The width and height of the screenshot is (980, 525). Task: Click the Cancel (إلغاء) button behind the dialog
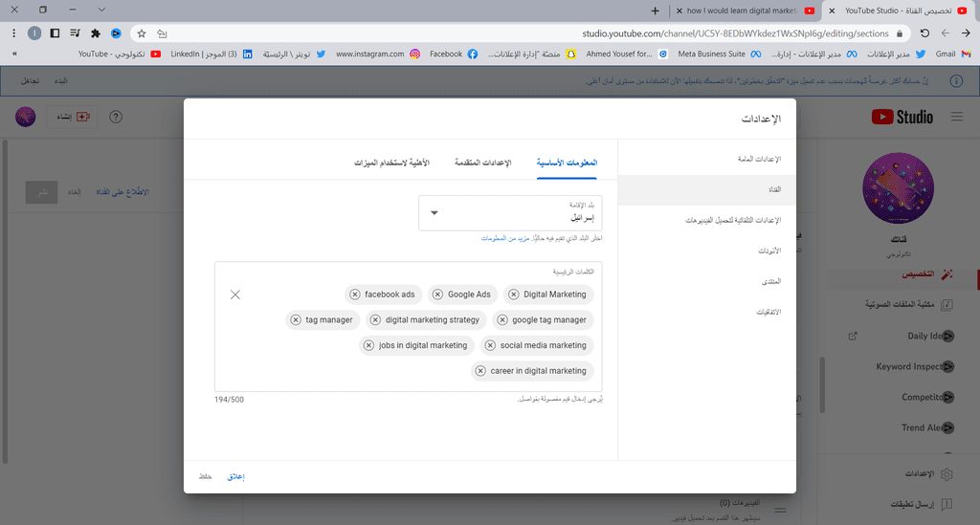[x=75, y=192]
